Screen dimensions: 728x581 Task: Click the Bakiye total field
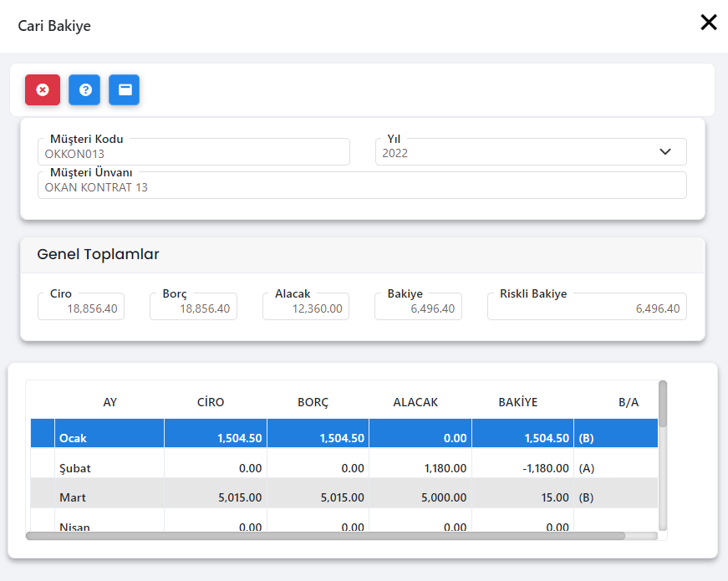coord(418,308)
